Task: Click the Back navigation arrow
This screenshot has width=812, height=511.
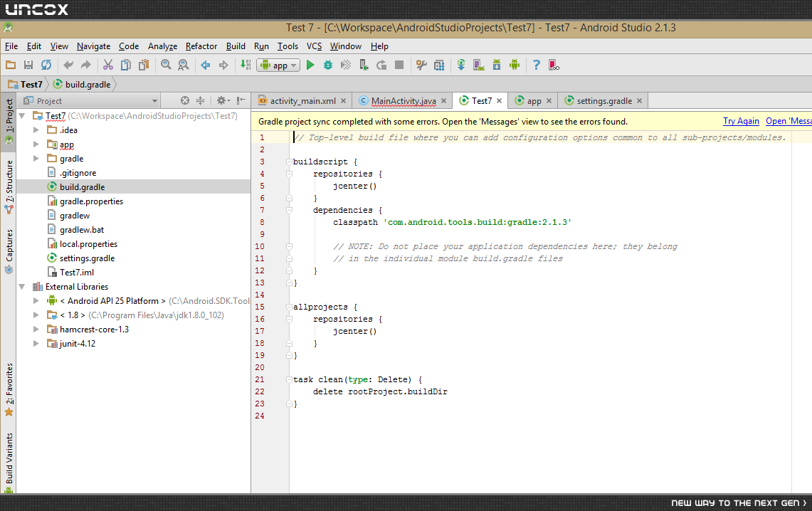Action: pyautogui.click(x=206, y=65)
